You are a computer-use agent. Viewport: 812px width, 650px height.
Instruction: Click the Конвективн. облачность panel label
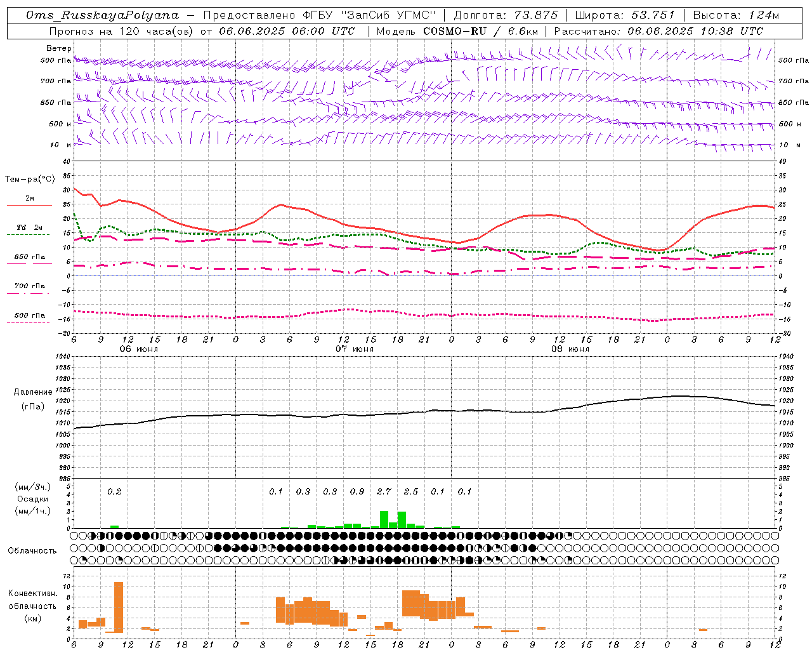click(33, 600)
